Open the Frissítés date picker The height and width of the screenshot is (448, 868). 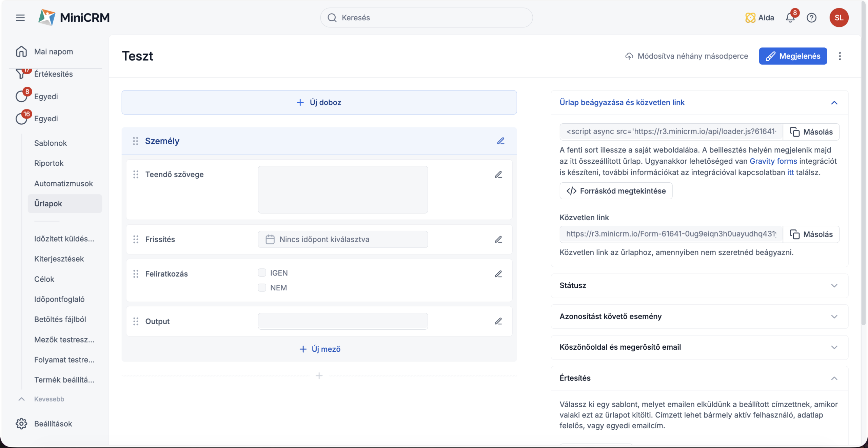pos(343,240)
